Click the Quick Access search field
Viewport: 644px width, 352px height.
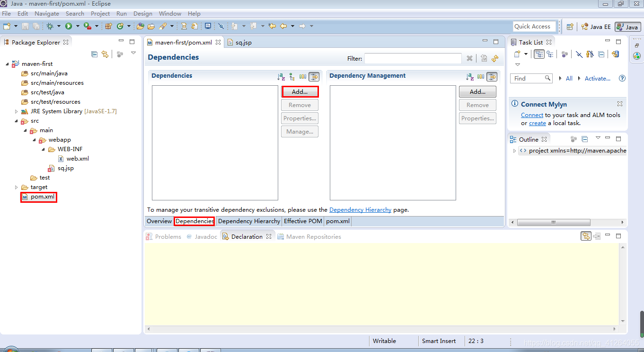(535, 27)
